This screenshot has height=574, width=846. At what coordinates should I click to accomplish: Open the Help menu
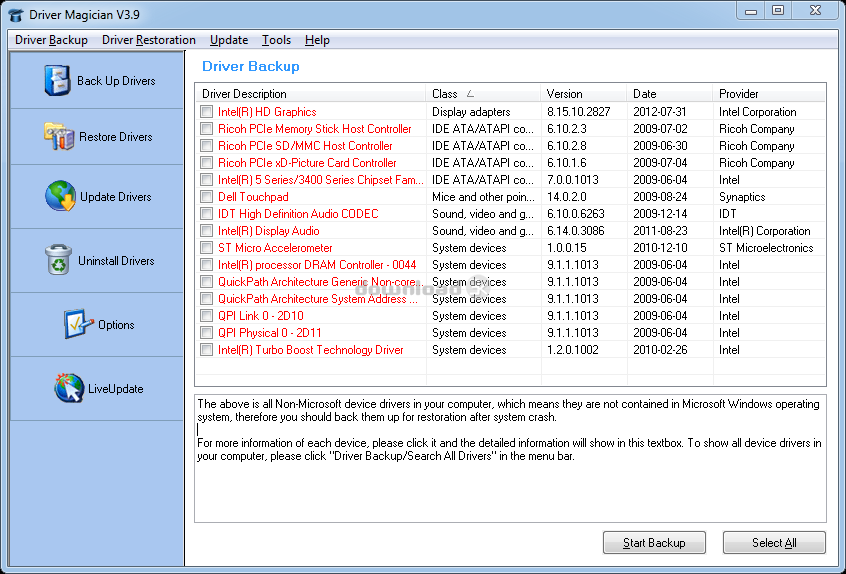click(317, 40)
